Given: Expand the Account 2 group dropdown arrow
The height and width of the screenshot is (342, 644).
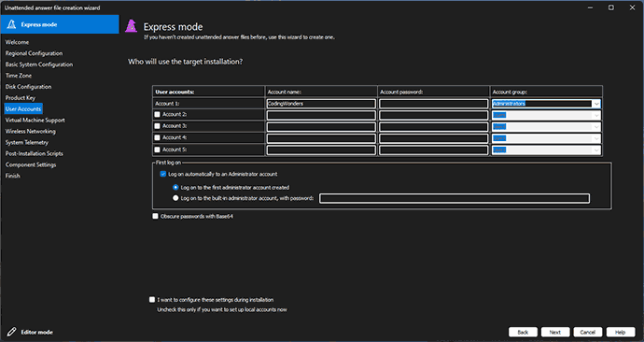Looking at the screenshot, I should pyautogui.click(x=596, y=115).
